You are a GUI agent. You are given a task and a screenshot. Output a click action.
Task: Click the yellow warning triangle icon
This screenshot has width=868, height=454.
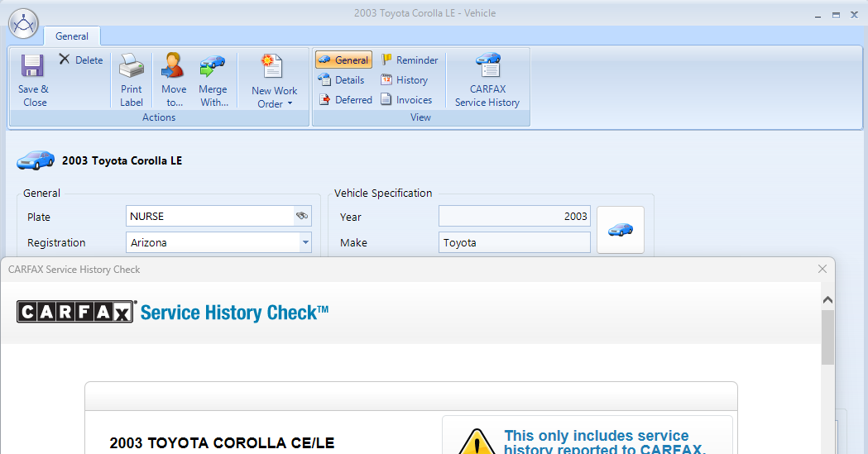click(x=477, y=442)
